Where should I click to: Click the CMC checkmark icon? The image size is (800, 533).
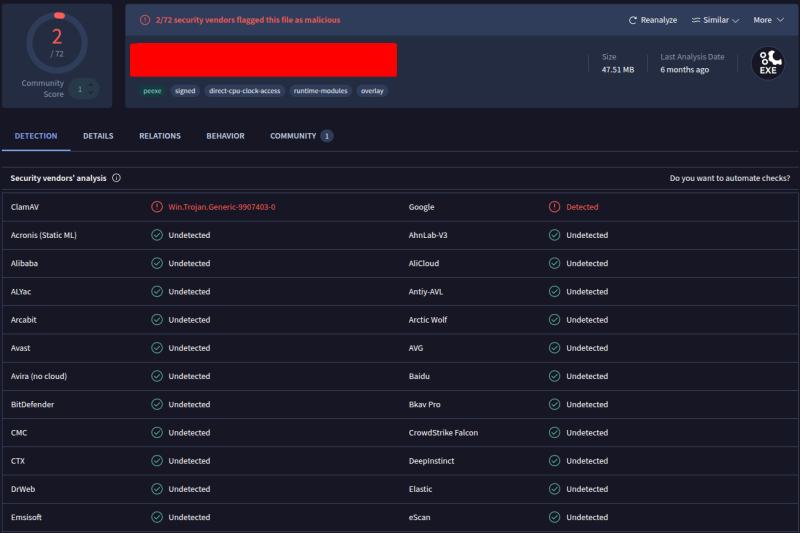coord(157,433)
